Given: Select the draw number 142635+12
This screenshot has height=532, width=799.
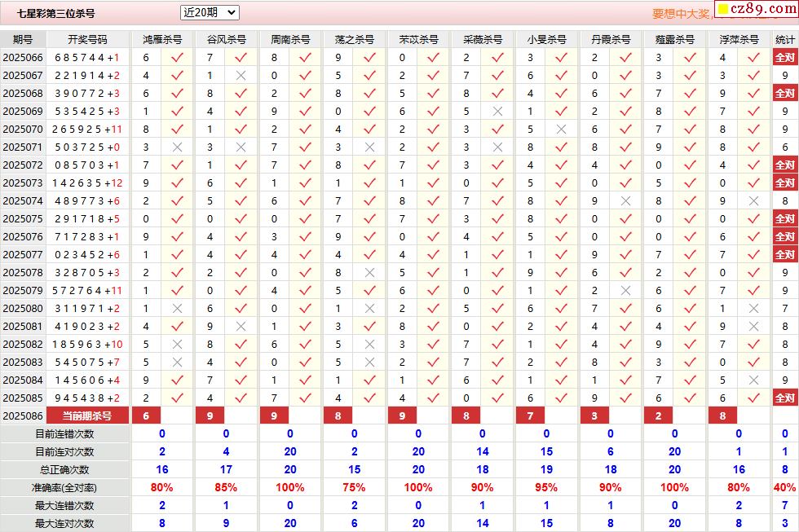Looking at the screenshot, I should pos(87,183).
